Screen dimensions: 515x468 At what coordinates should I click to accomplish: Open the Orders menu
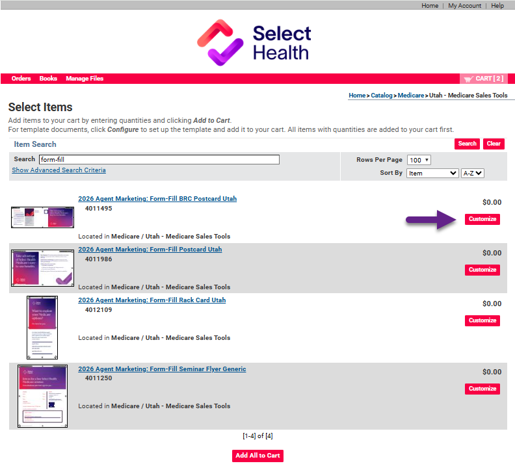(21, 79)
